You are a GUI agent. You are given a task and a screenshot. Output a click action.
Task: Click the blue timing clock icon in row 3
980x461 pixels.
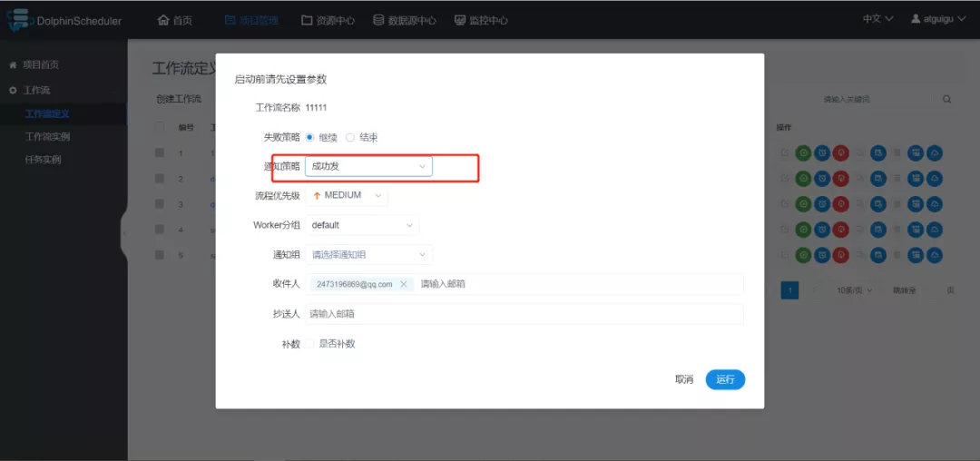point(822,204)
